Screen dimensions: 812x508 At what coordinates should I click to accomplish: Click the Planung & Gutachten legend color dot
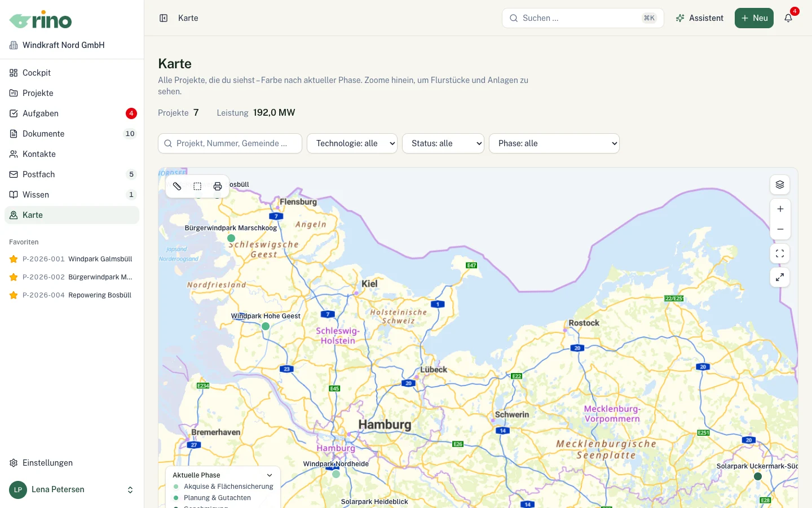point(176,498)
